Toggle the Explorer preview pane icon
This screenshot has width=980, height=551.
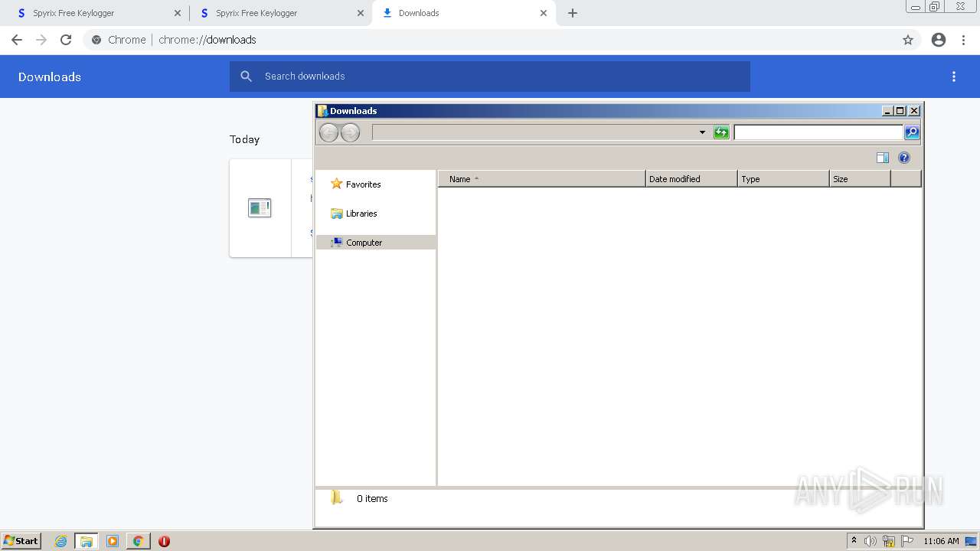coord(883,158)
